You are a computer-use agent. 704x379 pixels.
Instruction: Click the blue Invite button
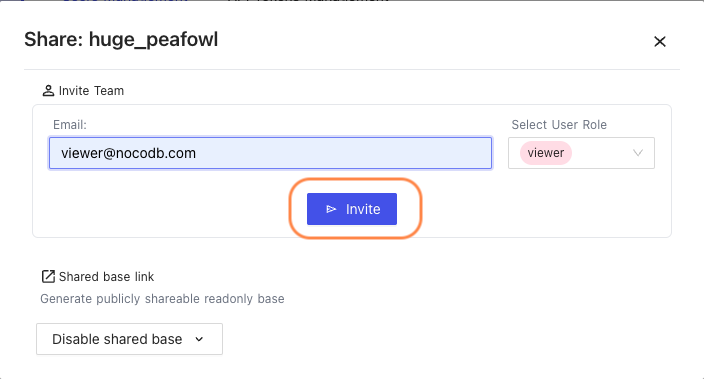coord(352,209)
